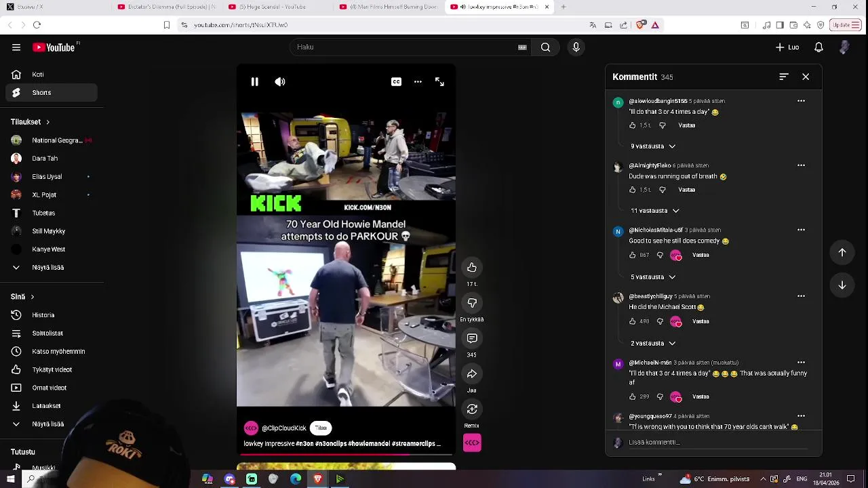Expand 2 vastausta replies
868x488 pixels.
tap(653, 344)
